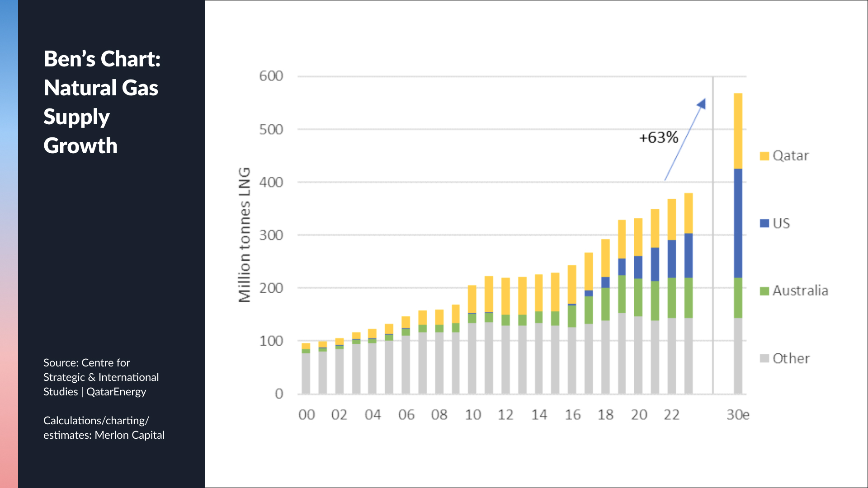Click the Million tonnes LNG axis title
The height and width of the screenshot is (488, 868).
pyautogui.click(x=245, y=235)
